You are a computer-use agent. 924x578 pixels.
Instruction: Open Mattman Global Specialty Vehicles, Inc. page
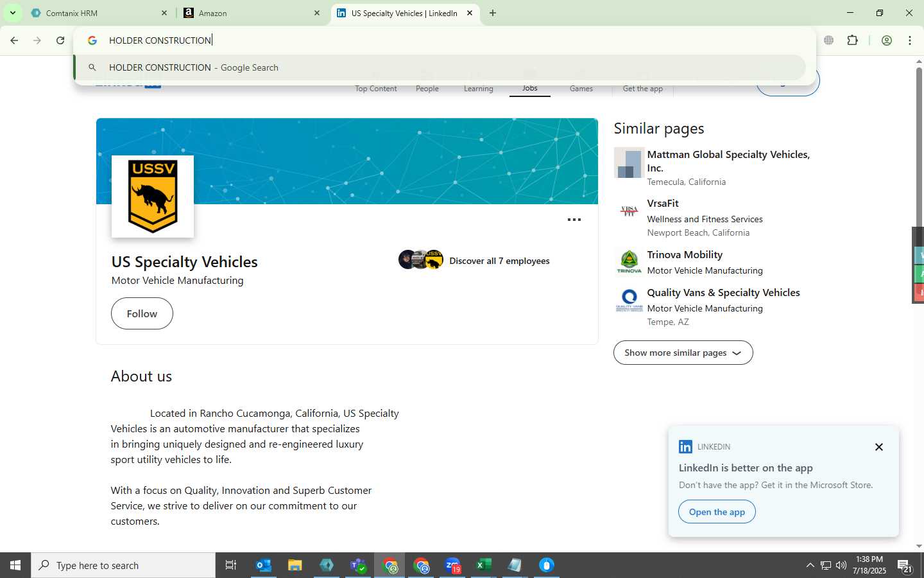[x=728, y=161]
